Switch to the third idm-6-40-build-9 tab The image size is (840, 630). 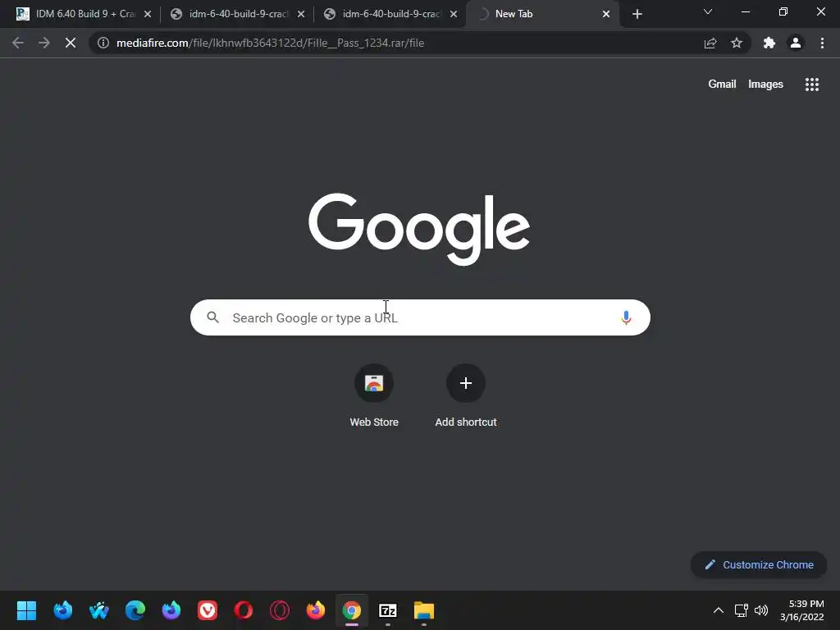point(390,14)
